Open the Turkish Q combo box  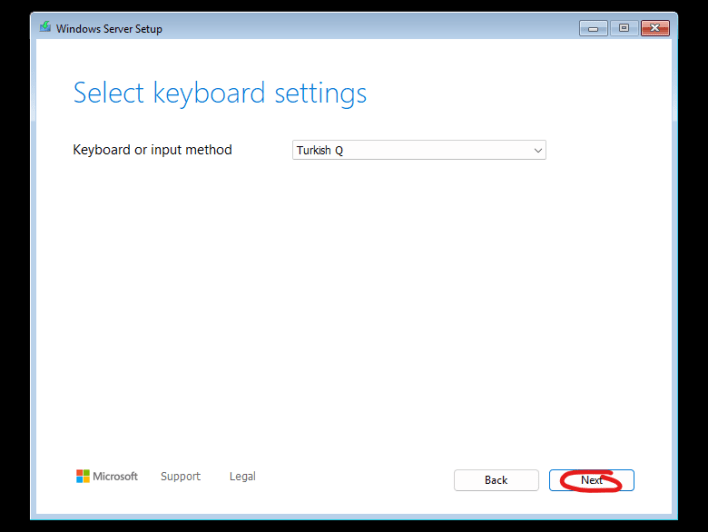coord(419,150)
